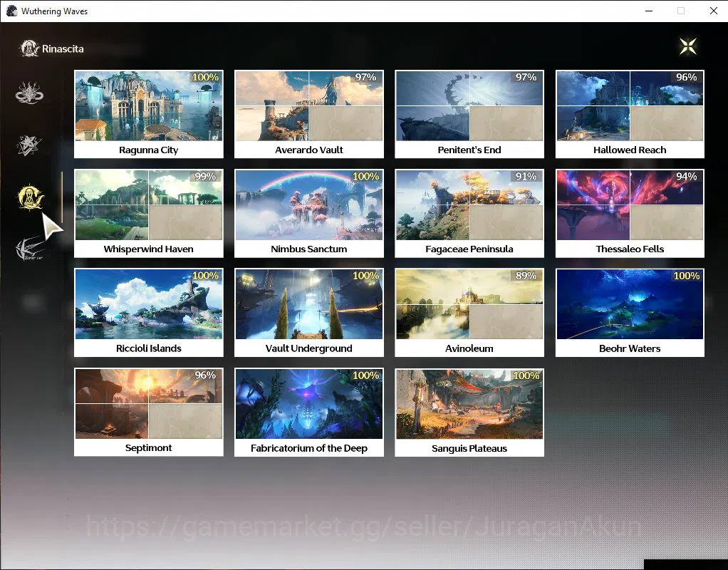
Task: Open the Beohr Waters area card
Action: [630, 313]
